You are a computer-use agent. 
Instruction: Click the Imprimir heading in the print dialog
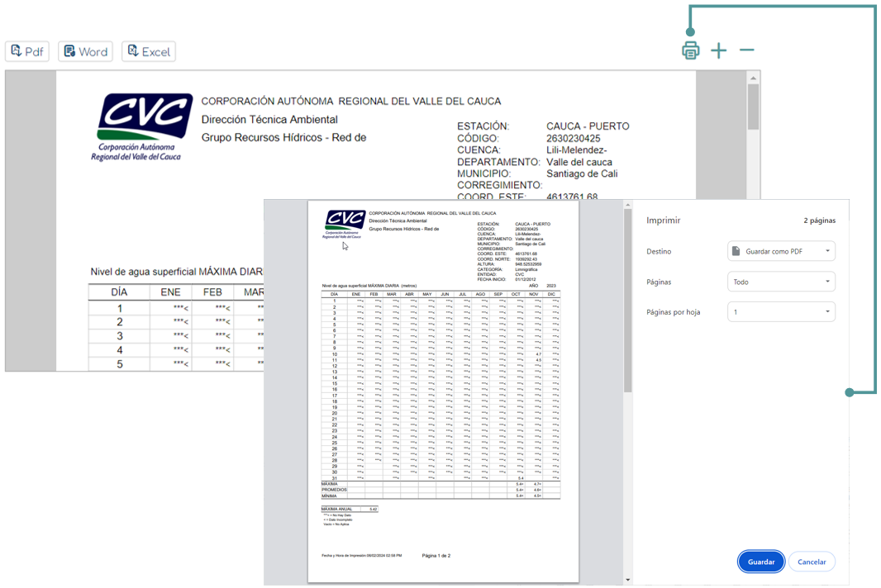[x=663, y=220]
